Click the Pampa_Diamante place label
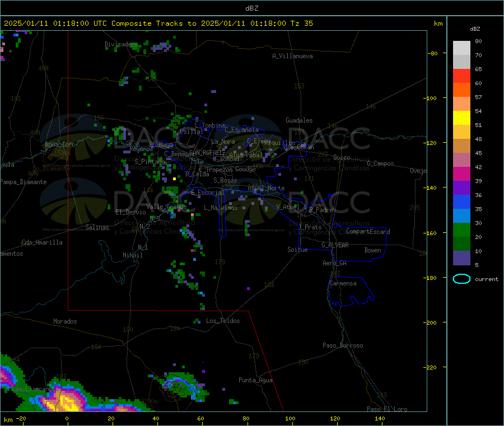 (23, 182)
